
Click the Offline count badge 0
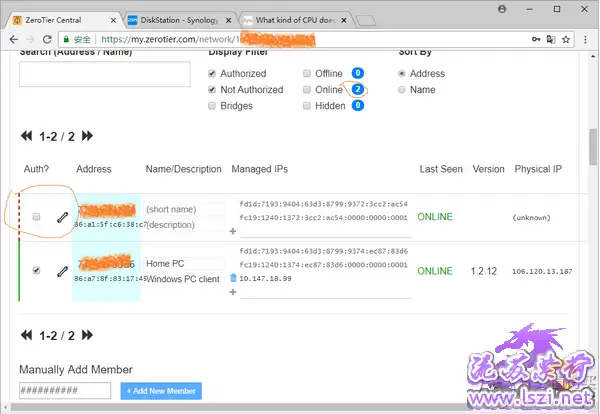(357, 73)
